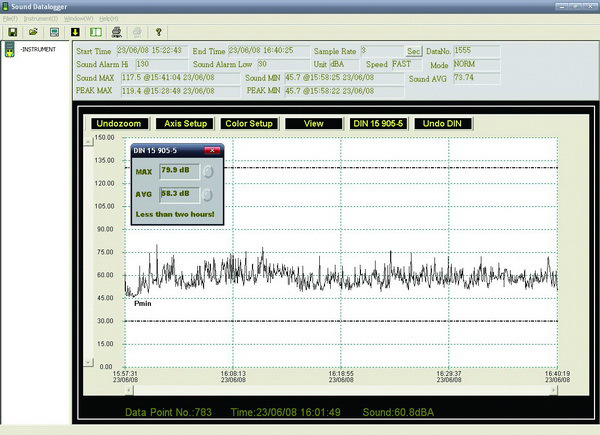
Task: Toggle the round indicator beside AVG value
Action: [x=208, y=194]
